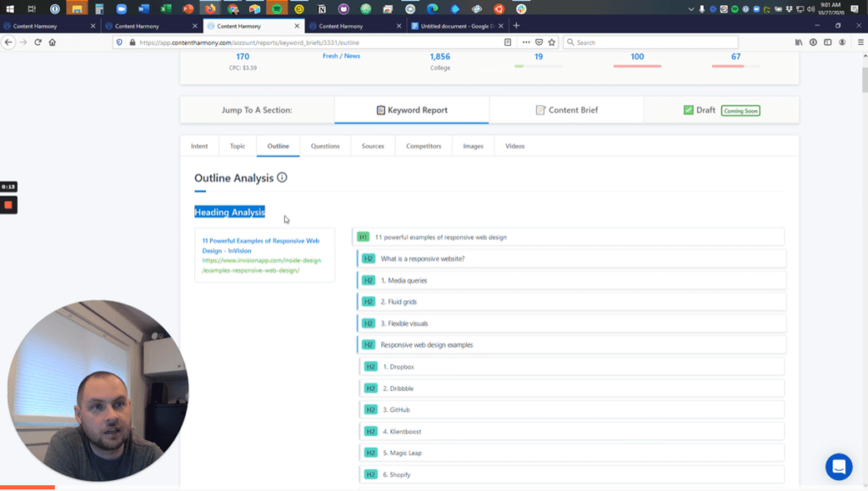Open reader view in address bar

coord(508,42)
